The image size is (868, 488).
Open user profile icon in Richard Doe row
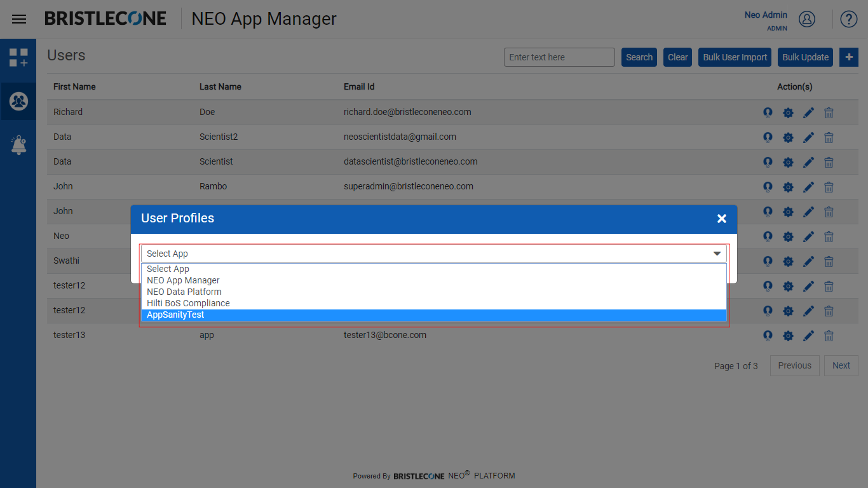pyautogui.click(x=768, y=112)
